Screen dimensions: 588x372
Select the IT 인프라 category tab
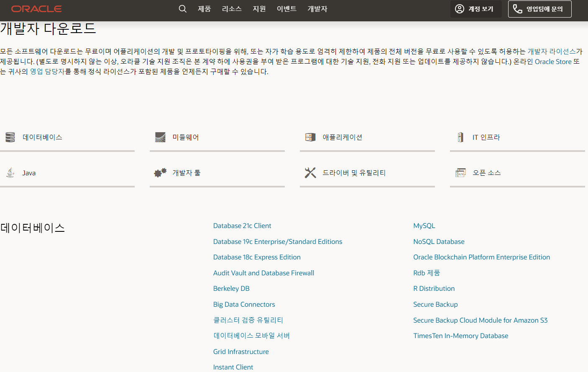pyautogui.click(x=517, y=137)
